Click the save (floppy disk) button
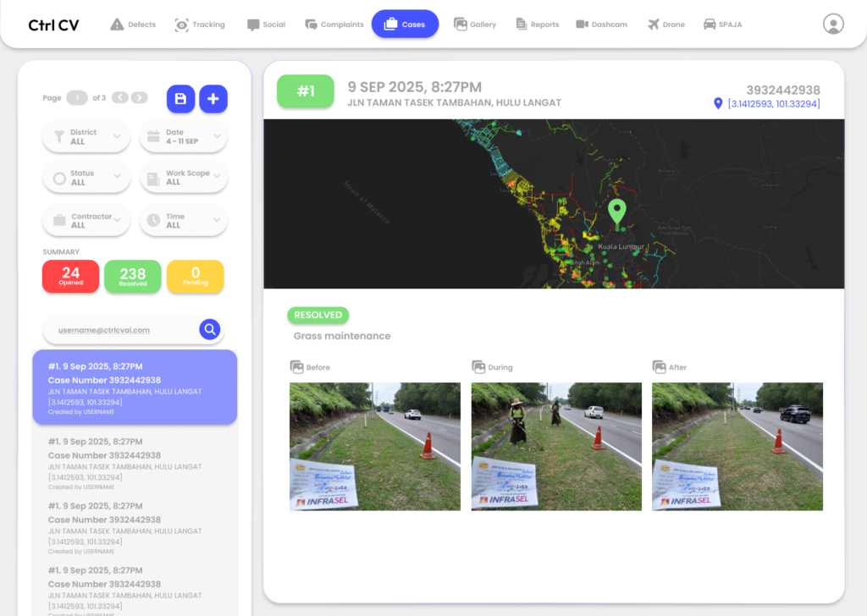 (x=180, y=99)
